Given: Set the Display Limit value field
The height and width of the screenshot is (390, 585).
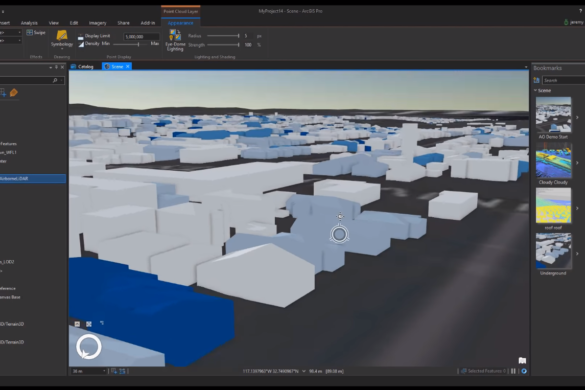Looking at the screenshot, I should coord(141,37).
